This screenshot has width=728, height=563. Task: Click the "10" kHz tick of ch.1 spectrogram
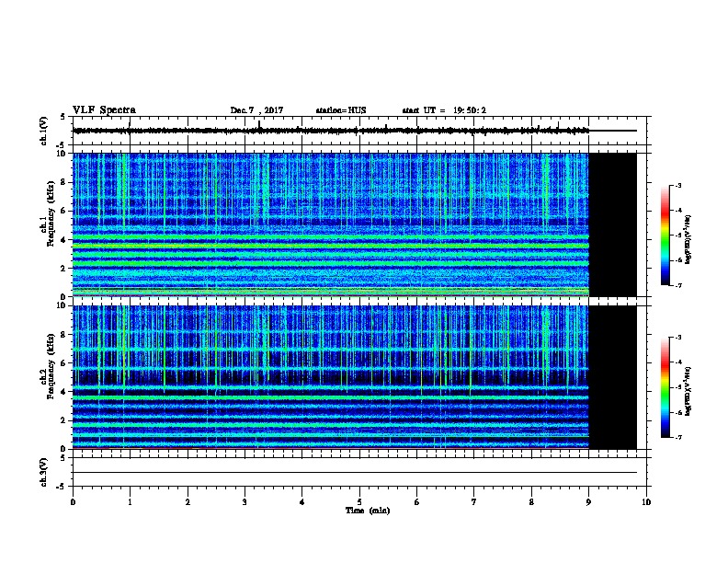[x=63, y=154]
